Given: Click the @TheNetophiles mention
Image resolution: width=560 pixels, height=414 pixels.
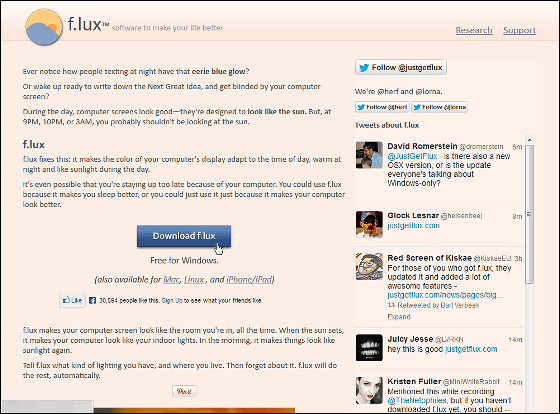Looking at the screenshot, I should 417,400.
